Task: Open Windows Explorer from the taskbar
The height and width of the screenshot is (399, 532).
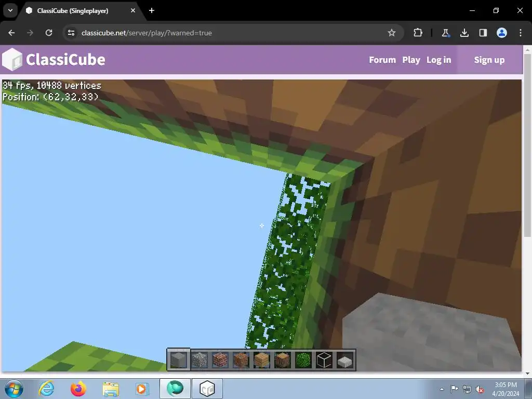Action: tap(111, 389)
